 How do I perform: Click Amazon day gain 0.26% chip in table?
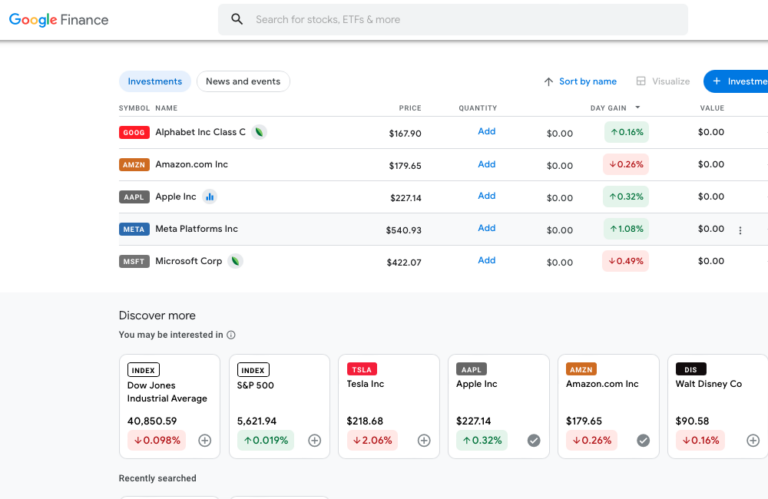pos(626,165)
